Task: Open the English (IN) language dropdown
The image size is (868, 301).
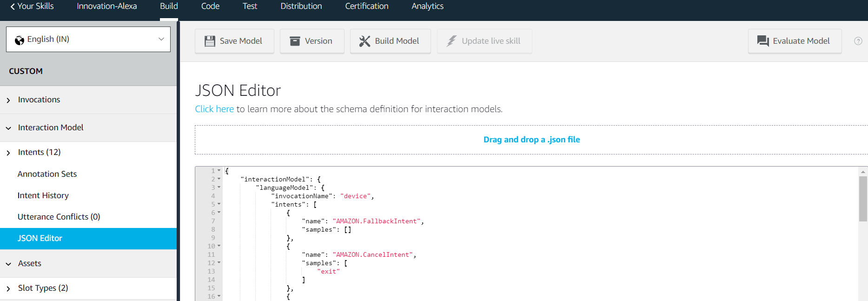Action: [88, 39]
